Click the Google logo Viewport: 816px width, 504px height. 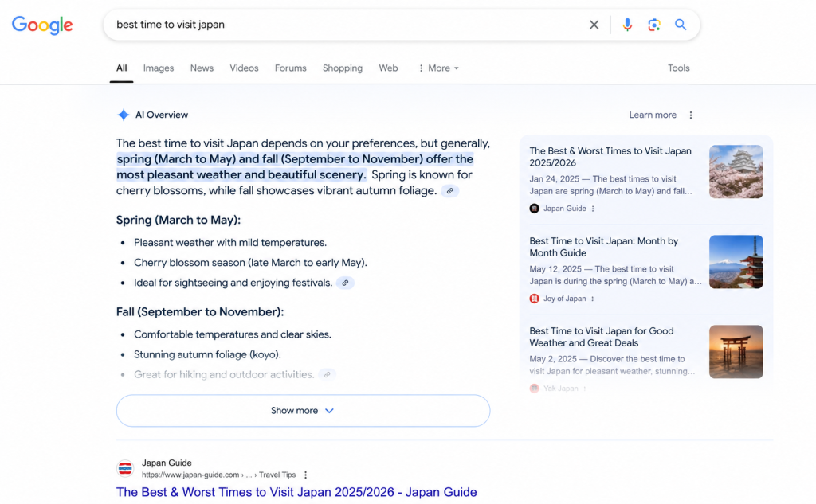point(42,25)
